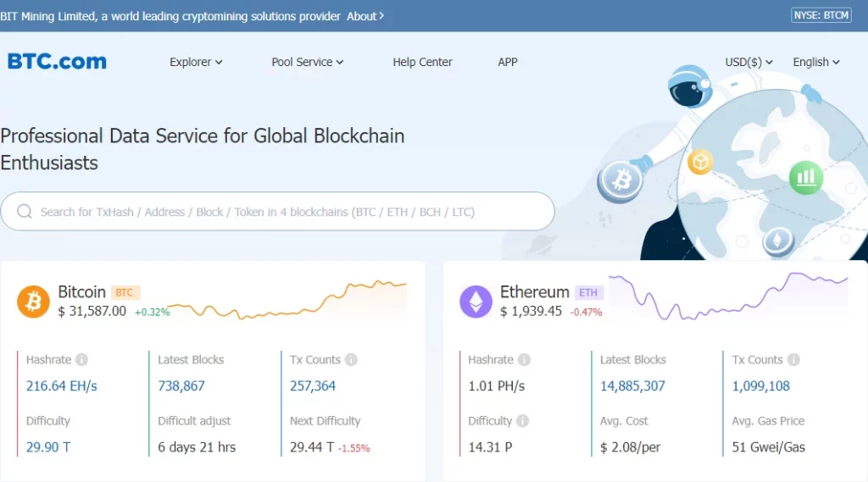Click info icon beside Ethereum Difficulty

pyautogui.click(x=523, y=421)
